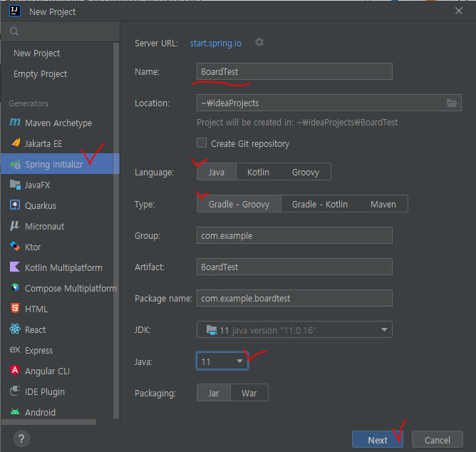Click the generator search box

pyautogui.click(x=60, y=31)
